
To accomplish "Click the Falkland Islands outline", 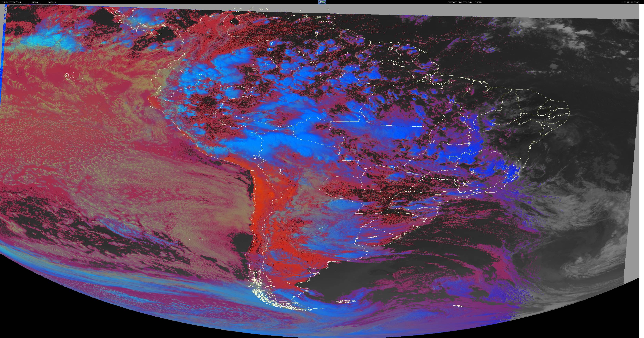I will pos(346,301).
